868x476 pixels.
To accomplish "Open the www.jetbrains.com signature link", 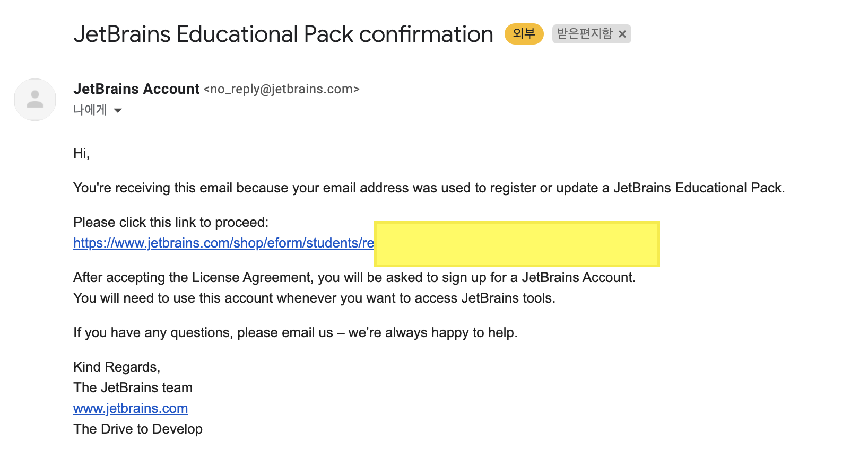I will click(x=131, y=408).
